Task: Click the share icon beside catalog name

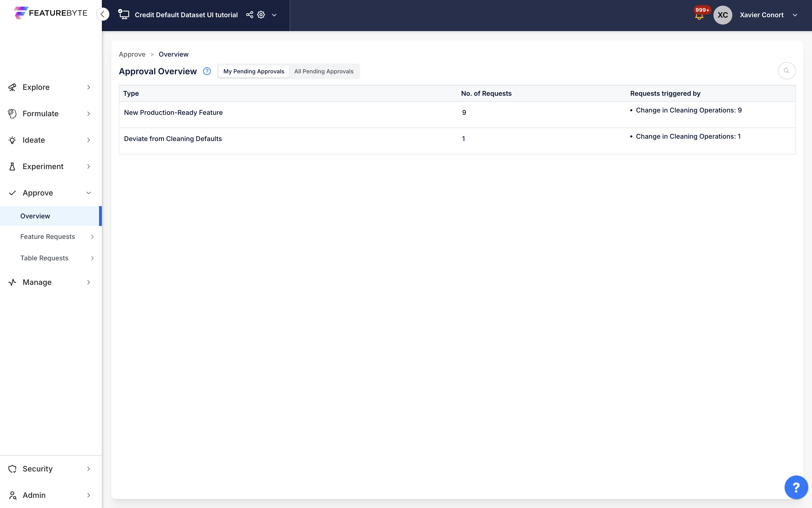Action: point(249,15)
